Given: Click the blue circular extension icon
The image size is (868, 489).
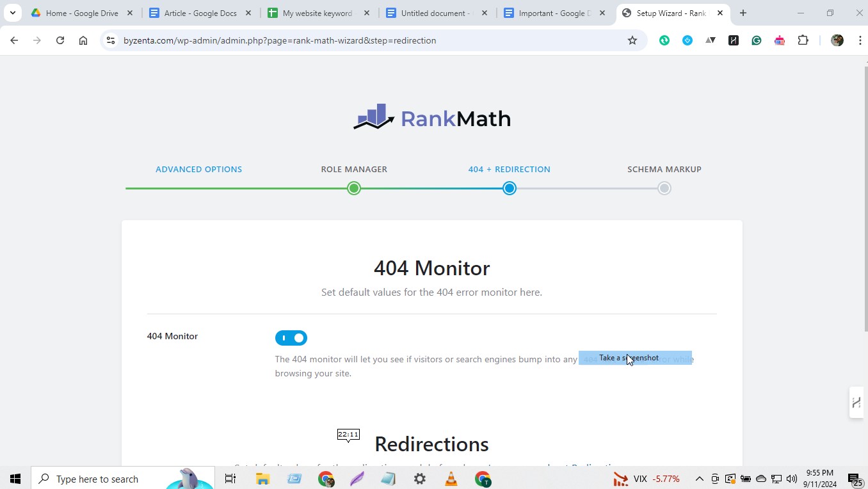Looking at the screenshot, I should (x=687, y=40).
